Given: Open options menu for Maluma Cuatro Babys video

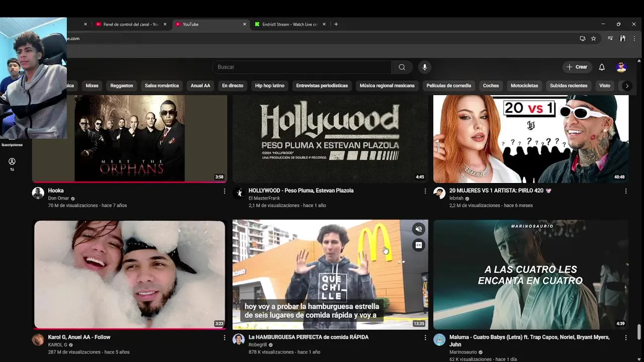Looking at the screenshot, I should pos(626,338).
